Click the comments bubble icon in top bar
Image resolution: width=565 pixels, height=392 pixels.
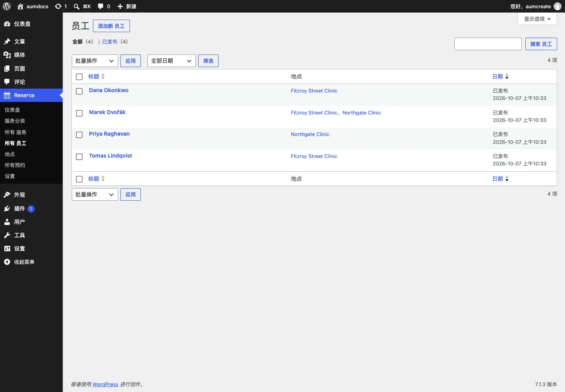(101, 6)
